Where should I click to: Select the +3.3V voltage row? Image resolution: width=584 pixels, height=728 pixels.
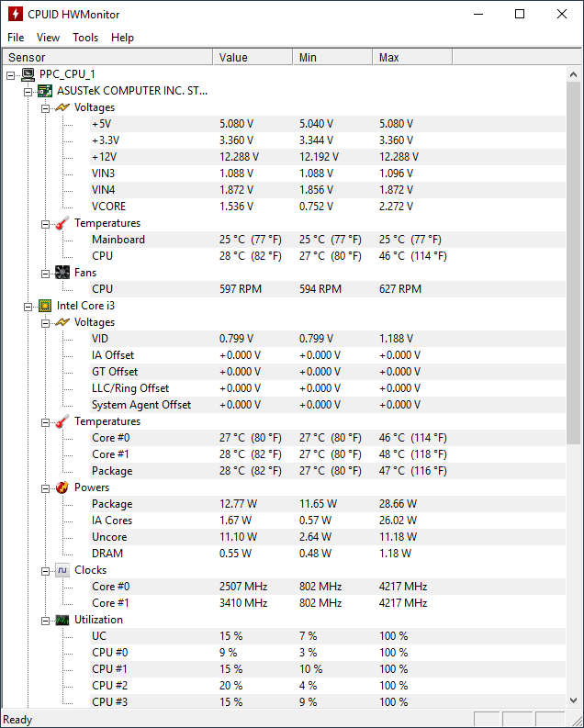coord(328,140)
